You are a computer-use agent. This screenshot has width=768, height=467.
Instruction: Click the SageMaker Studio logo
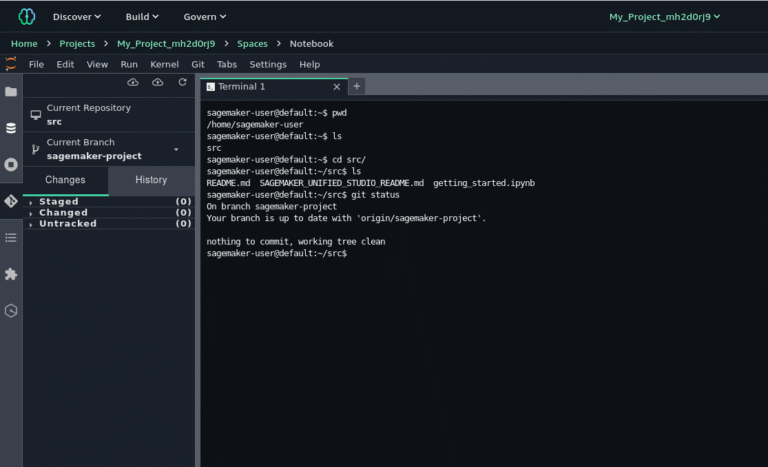point(27,16)
